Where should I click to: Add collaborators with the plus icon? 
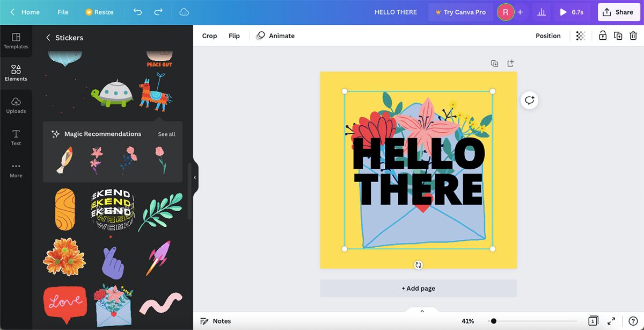point(520,12)
